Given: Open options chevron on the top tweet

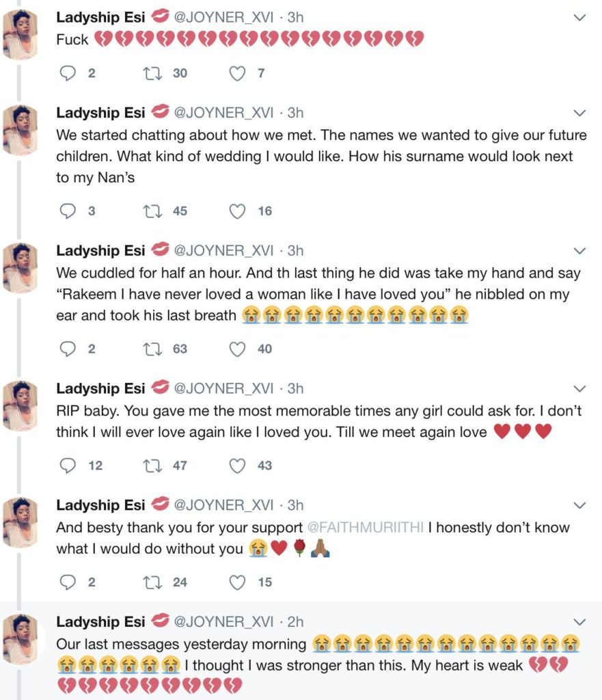Looking at the screenshot, I should coord(579,18).
